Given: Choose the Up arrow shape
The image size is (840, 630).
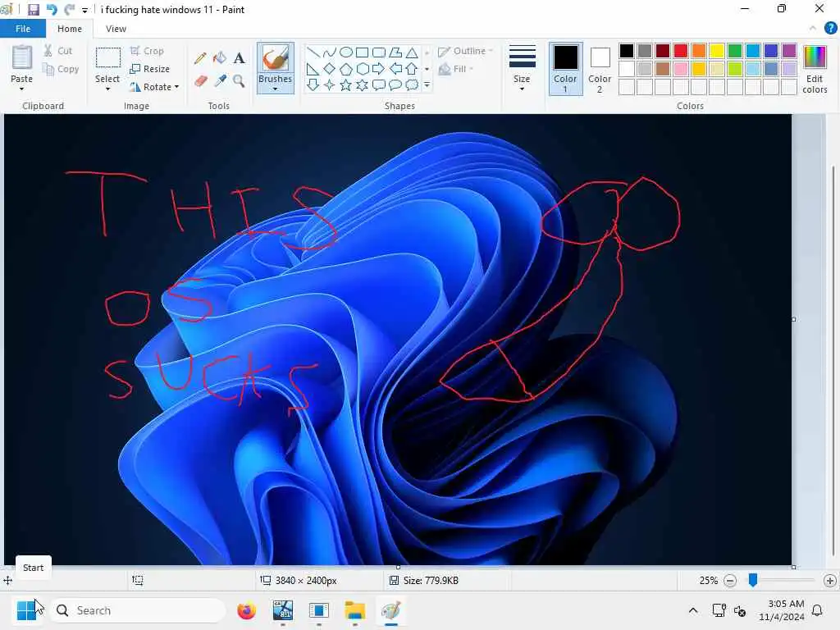Looking at the screenshot, I should point(412,69).
